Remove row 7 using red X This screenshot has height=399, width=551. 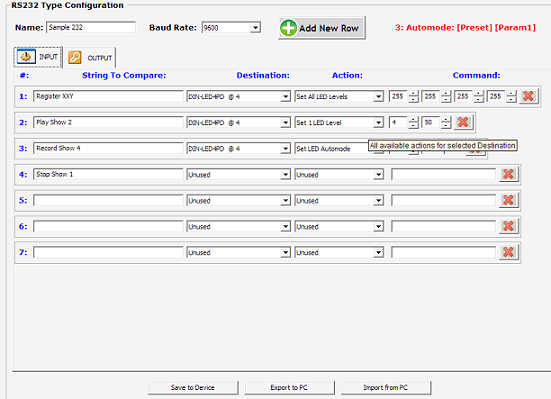pos(508,252)
